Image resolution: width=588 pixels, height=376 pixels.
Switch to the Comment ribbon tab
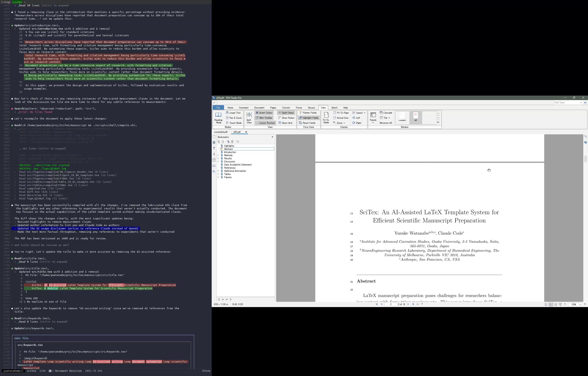pos(244,108)
